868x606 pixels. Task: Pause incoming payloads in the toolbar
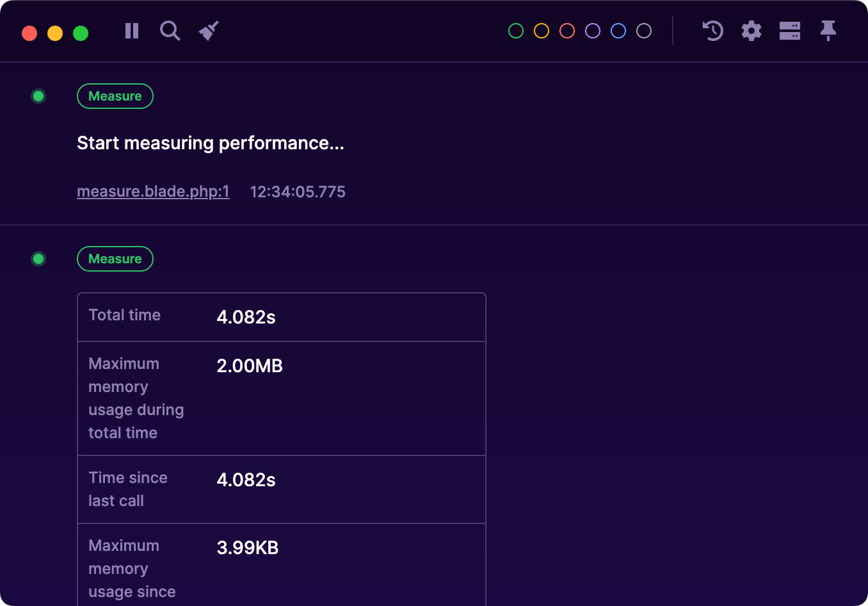pyautogui.click(x=131, y=31)
